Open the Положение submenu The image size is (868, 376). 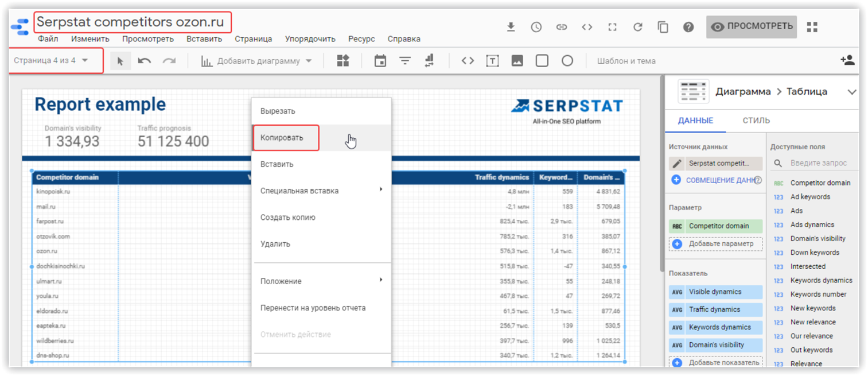click(321, 281)
